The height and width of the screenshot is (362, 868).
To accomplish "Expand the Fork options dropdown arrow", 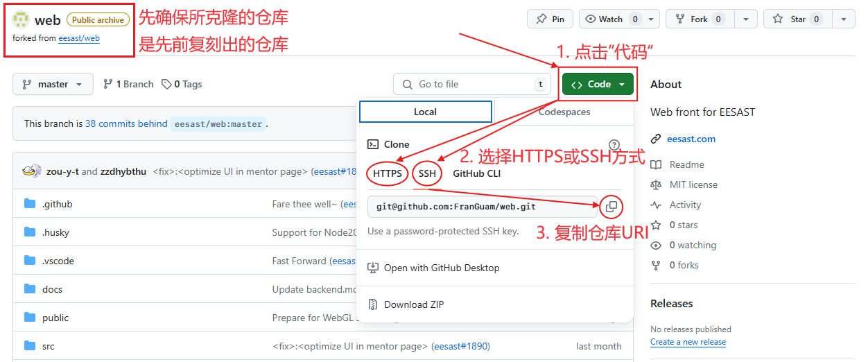I will (746, 19).
